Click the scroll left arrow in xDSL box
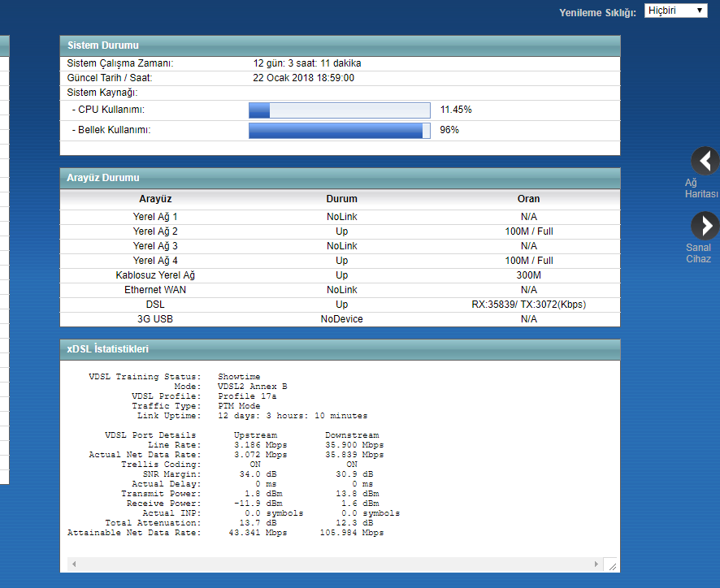The height and width of the screenshot is (588, 720). click(73, 564)
